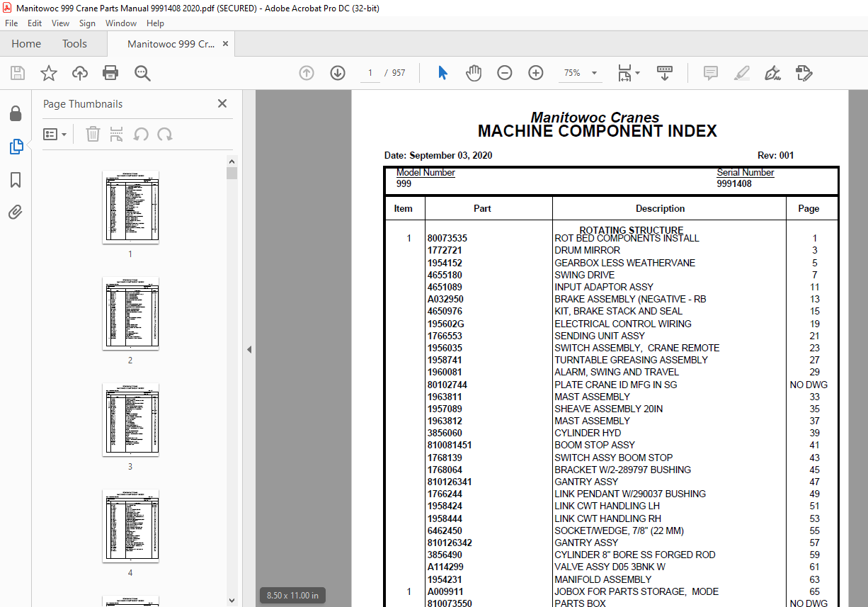Open the File menu
Screen dimensions: 868x607
point(11,23)
